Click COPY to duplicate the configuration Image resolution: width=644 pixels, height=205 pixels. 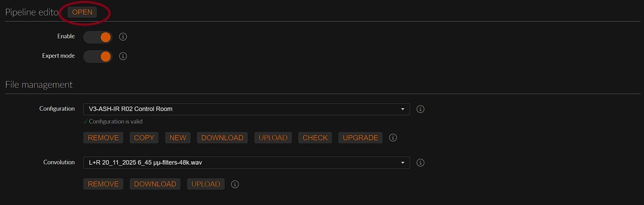pyautogui.click(x=144, y=138)
